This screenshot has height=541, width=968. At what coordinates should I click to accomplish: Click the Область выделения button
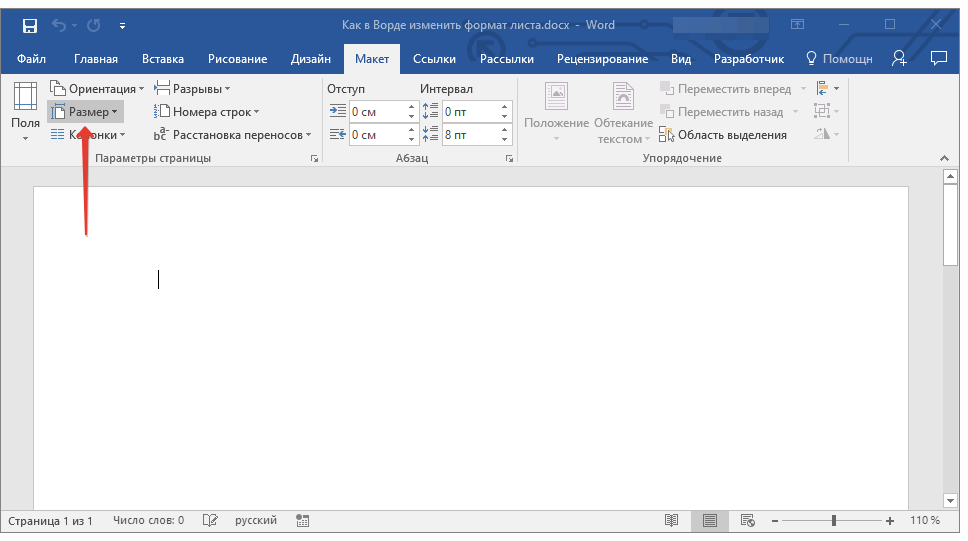[x=724, y=135]
